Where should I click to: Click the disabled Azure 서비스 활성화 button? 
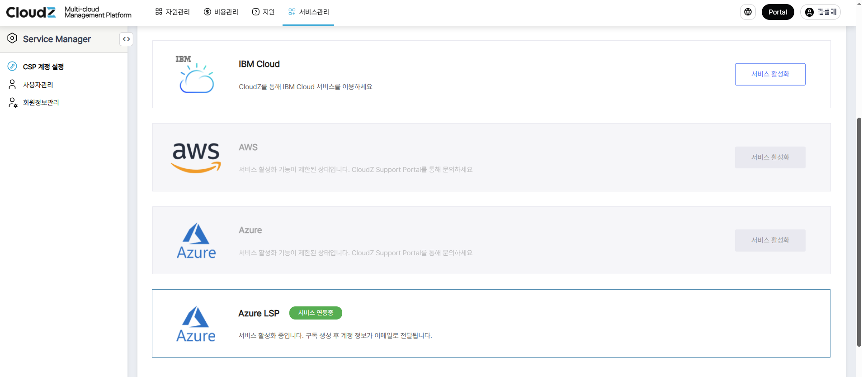tap(770, 240)
